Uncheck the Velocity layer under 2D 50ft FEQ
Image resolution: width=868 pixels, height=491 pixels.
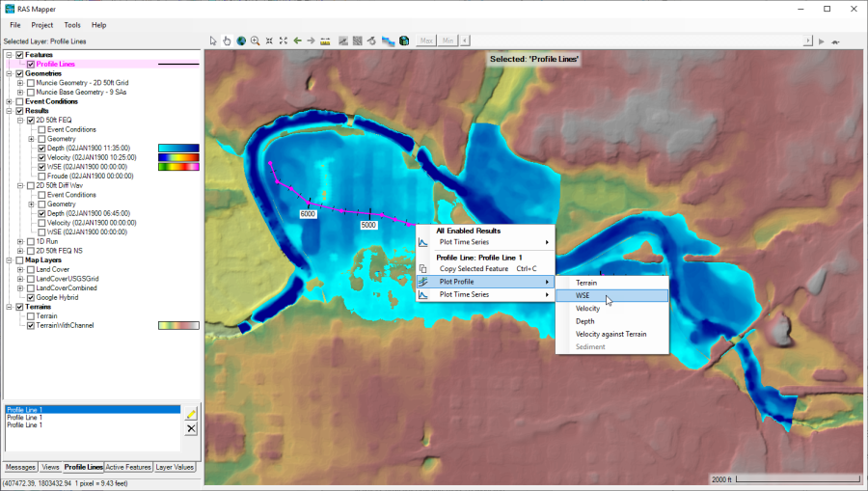41,157
